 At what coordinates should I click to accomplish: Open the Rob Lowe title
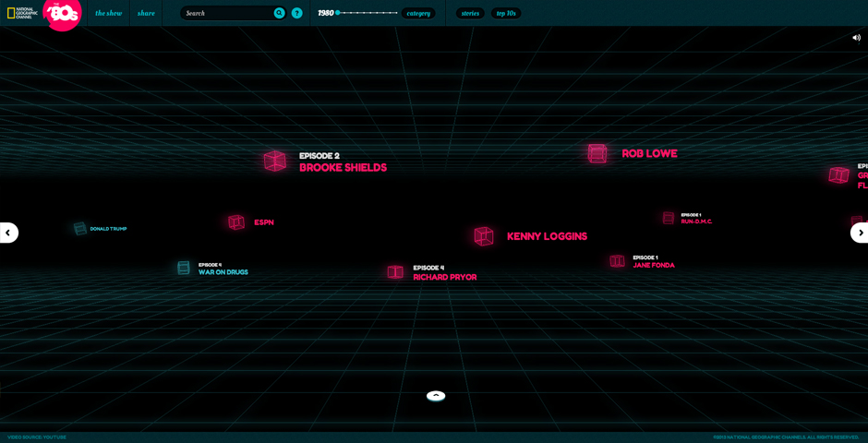pyautogui.click(x=649, y=154)
